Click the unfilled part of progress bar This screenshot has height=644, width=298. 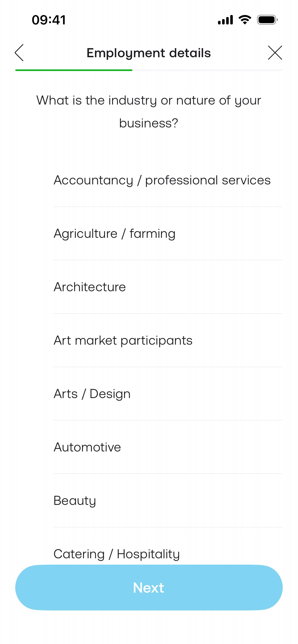207,70
